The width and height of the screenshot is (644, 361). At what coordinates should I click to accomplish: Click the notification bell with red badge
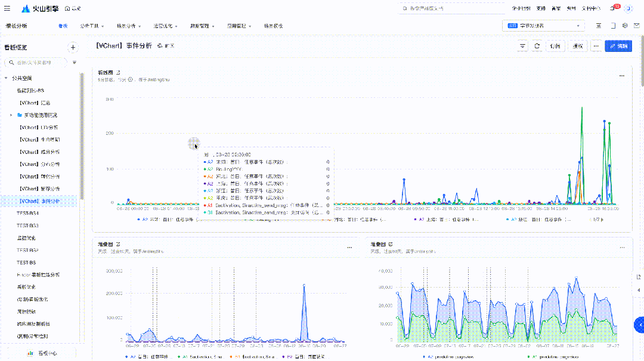613,8
